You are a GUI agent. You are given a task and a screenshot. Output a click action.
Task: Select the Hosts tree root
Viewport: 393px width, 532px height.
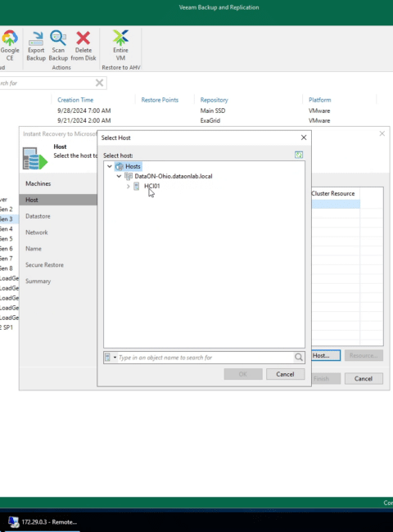pyautogui.click(x=133, y=166)
